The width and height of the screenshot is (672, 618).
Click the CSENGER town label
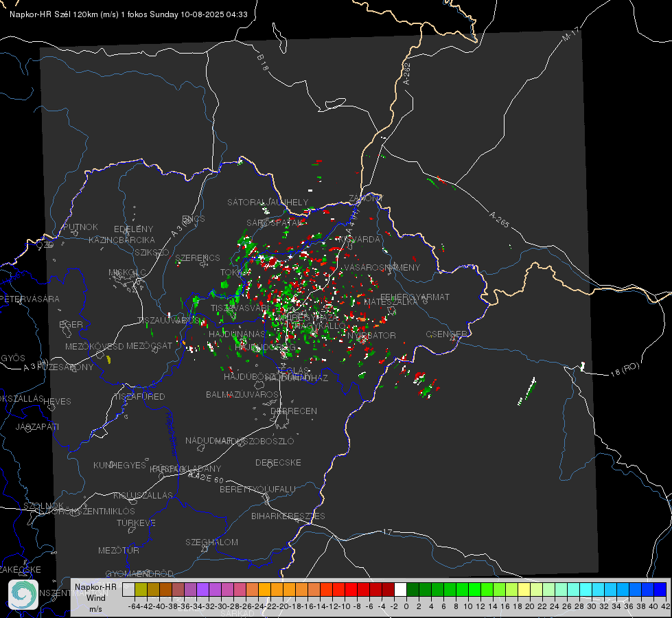[x=446, y=334]
